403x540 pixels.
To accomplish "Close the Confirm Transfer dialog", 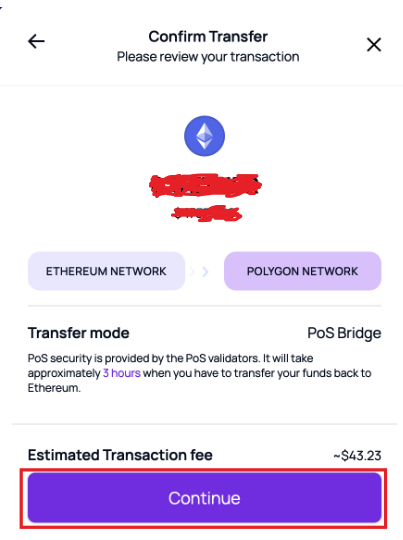I will click(374, 44).
